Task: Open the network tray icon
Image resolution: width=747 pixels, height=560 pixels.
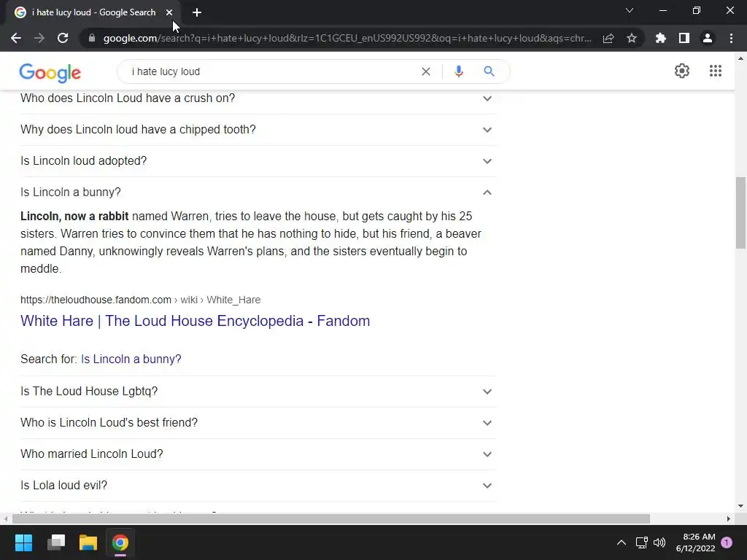Action: point(642,542)
